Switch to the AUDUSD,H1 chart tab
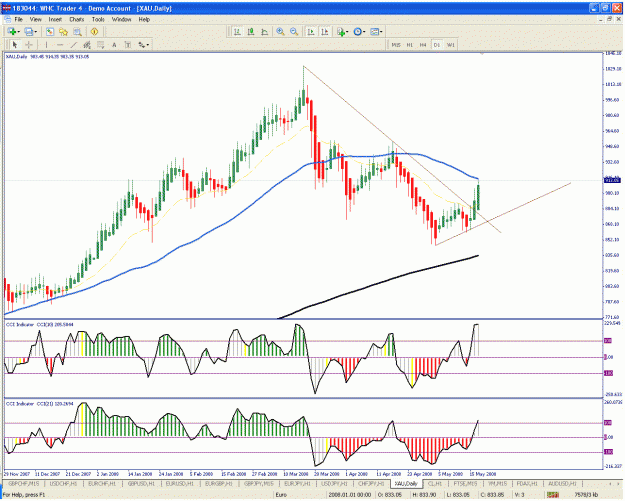 pyautogui.click(x=562, y=483)
